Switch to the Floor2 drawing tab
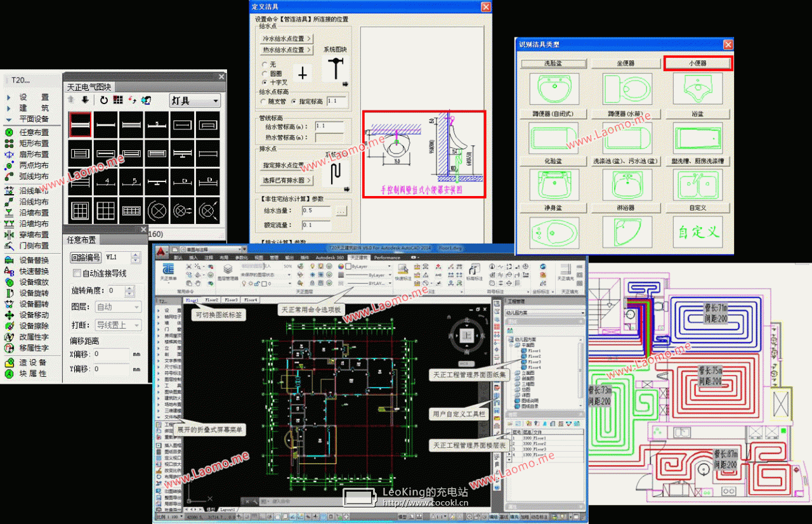Screen dimensions: 812x524 (x=212, y=299)
